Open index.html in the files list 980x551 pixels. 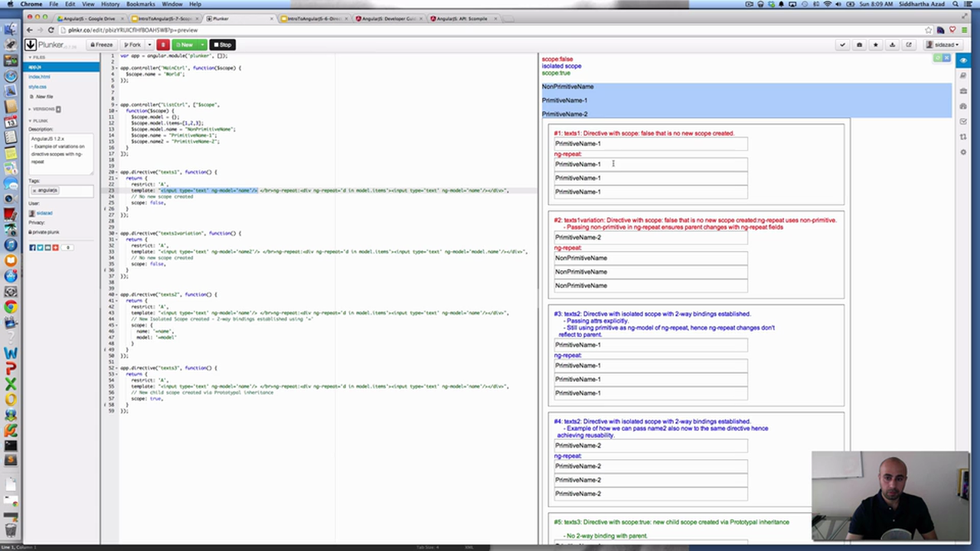pyautogui.click(x=40, y=77)
